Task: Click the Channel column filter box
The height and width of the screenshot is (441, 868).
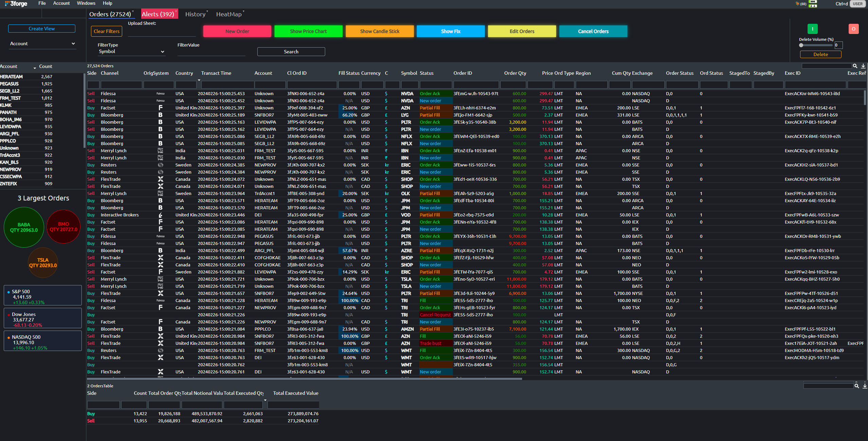Action: (x=121, y=84)
